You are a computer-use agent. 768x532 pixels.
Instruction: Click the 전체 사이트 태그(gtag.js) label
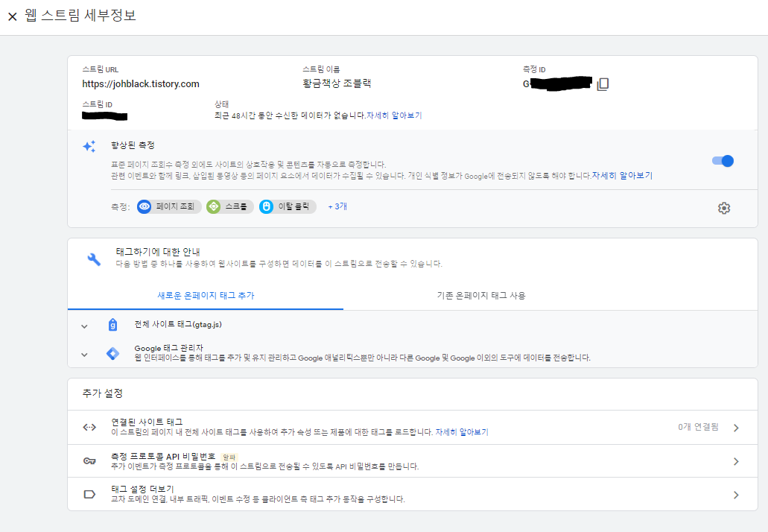click(178, 324)
